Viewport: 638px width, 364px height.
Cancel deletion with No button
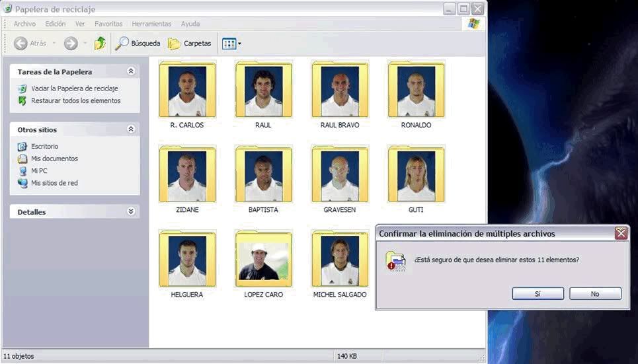595,293
